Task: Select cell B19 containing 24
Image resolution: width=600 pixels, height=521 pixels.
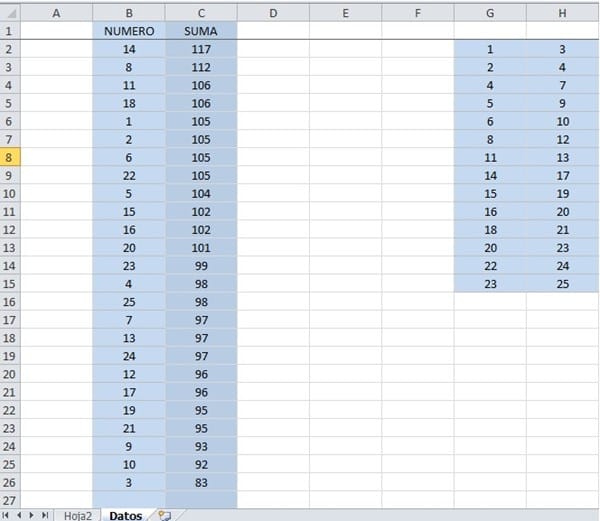Action: coord(129,356)
